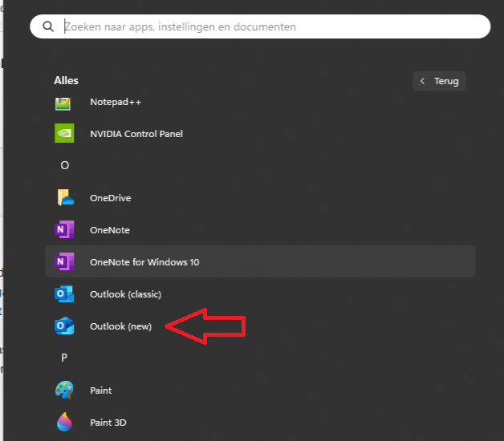This screenshot has height=441, width=504.
Task: Click the Alles heading
Action: [x=66, y=80]
